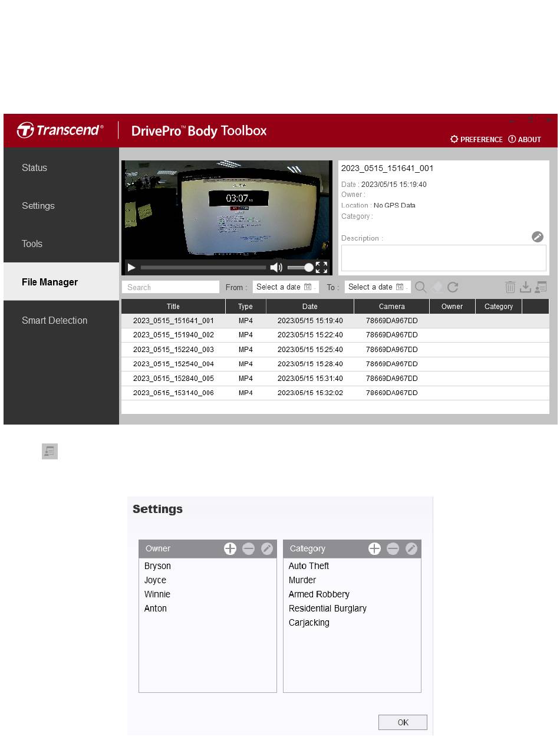This screenshot has width=560, height=743.
Task: Remove owner with the minus icon
Action: coord(249,549)
